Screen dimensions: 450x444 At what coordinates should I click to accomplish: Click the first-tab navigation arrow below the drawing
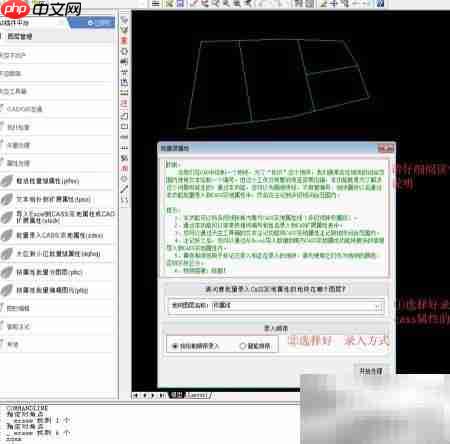coord(135,396)
